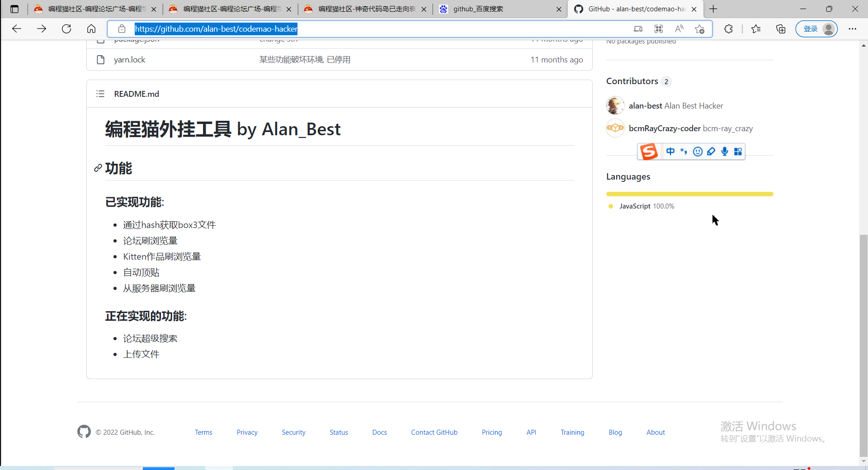The width and height of the screenshot is (868, 470).
Task: Click the scrollbar down arrow
Action: coord(863,461)
